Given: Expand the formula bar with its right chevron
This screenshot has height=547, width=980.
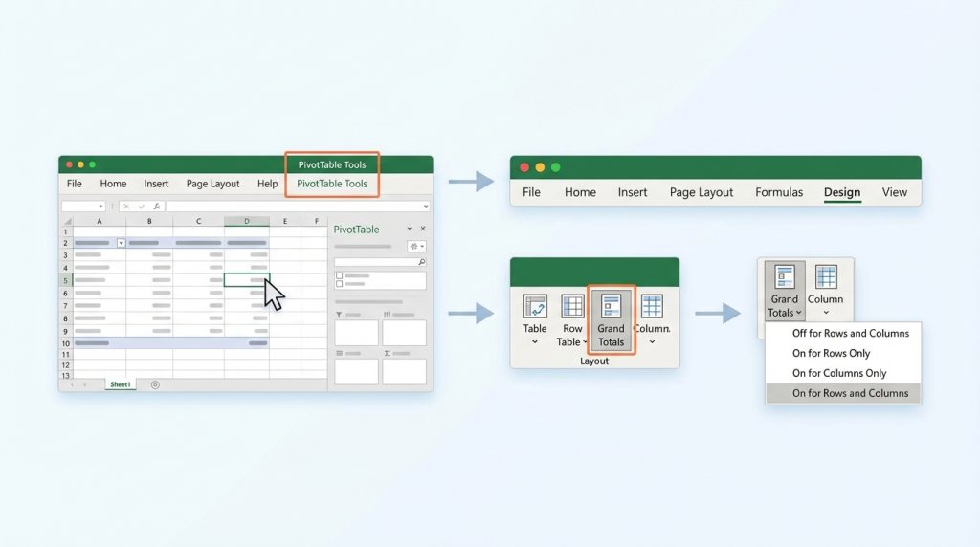Looking at the screenshot, I should click(426, 206).
